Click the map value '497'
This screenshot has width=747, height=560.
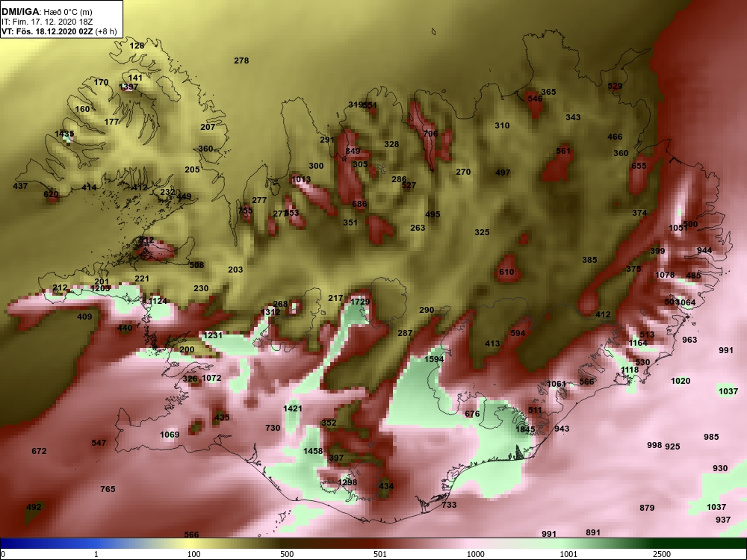point(503,172)
